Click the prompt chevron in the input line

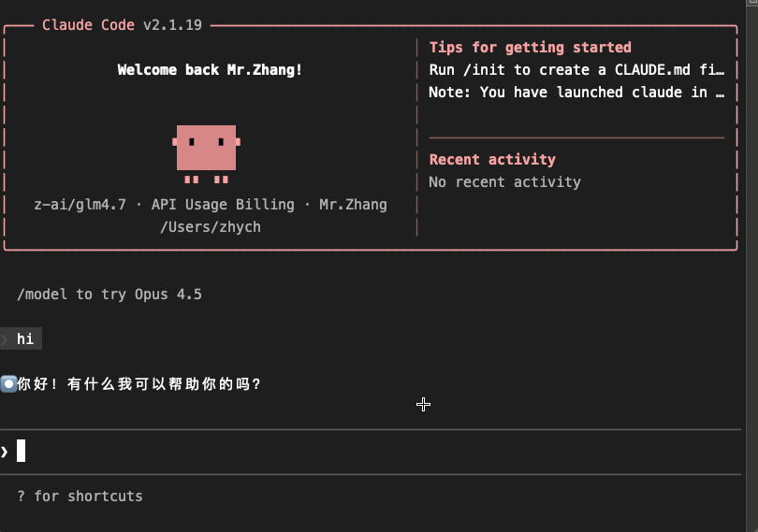5,452
